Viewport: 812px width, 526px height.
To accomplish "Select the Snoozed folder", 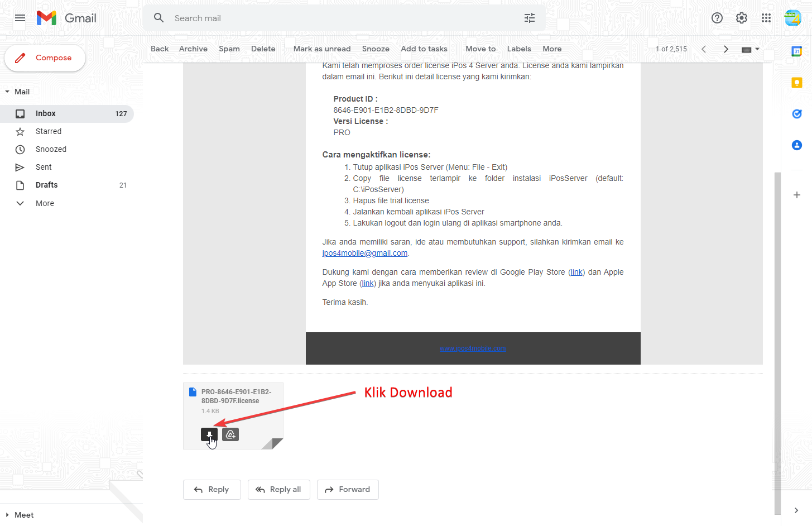I will 67,149.
